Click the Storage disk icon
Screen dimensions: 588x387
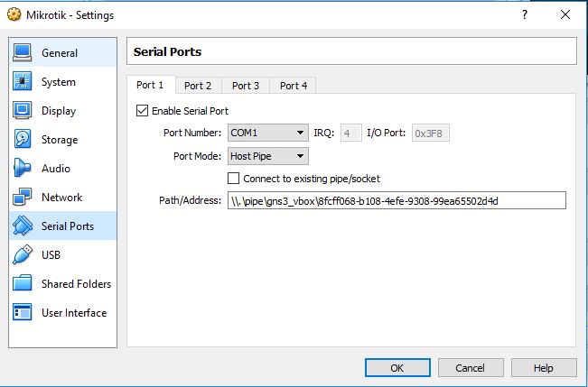22,139
